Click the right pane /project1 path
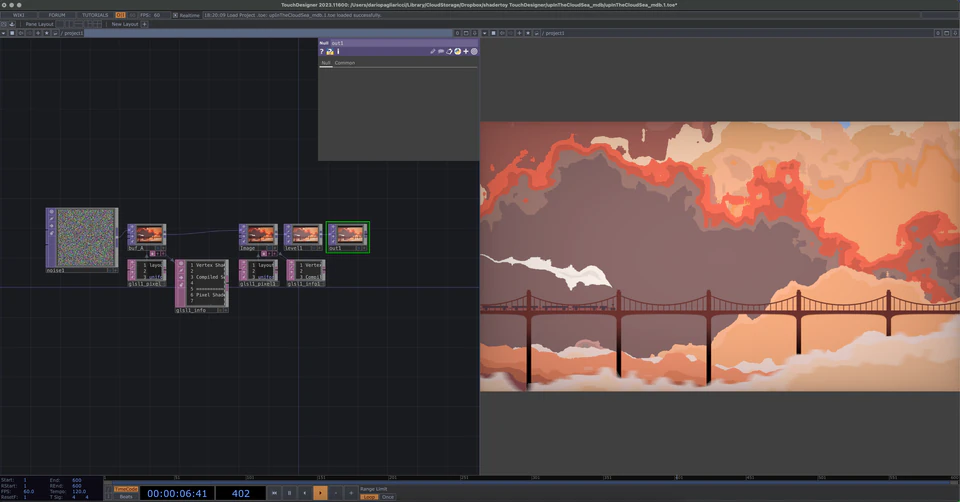This screenshot has width=960, height=502. point(554,33)
